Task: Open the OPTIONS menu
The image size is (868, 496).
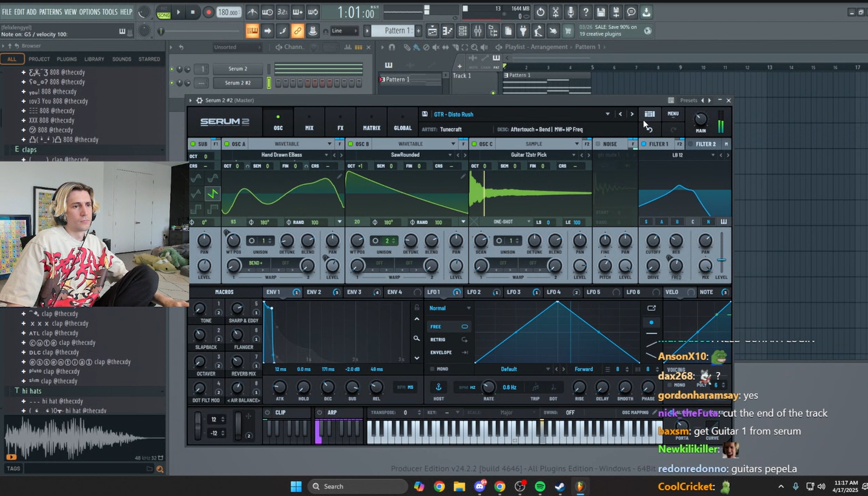Action: (90, 12)
